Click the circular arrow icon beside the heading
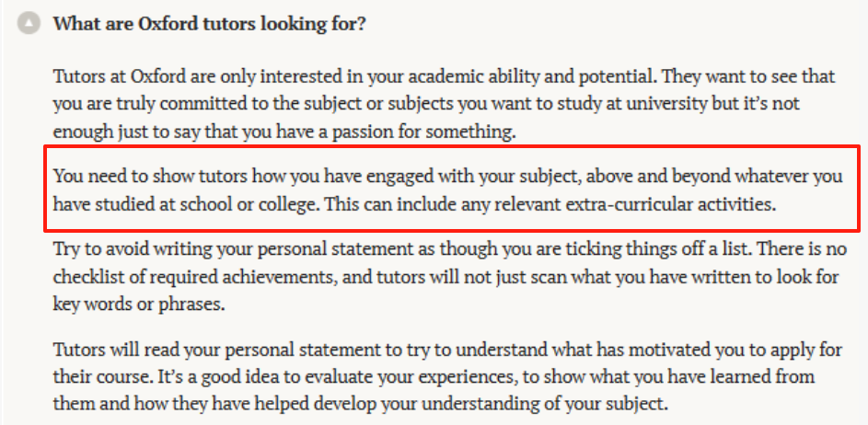This screenshot has height=425, width=868. (29, 24)
